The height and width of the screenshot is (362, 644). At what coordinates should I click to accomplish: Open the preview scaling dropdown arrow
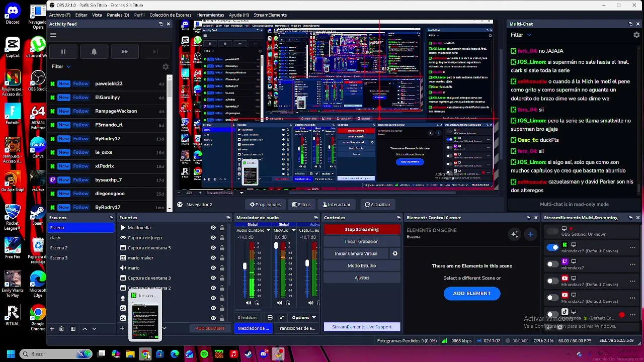tap(242, 193)
